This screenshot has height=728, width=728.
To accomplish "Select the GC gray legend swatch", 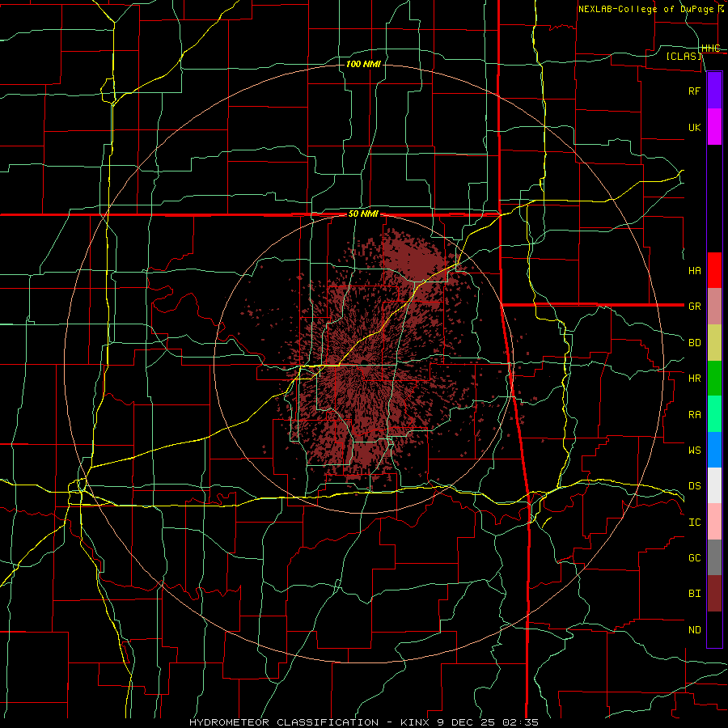I will tap(714, 557).
